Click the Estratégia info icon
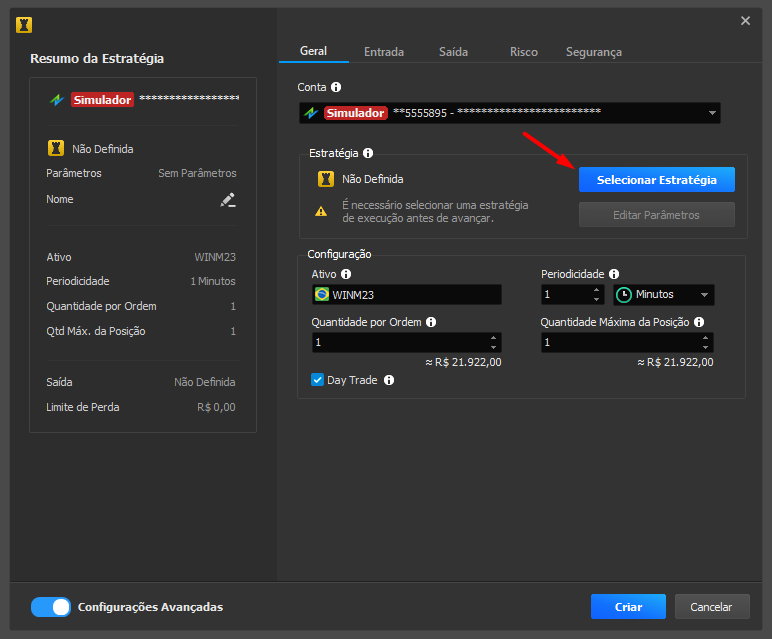 click(x=368, y=153)
